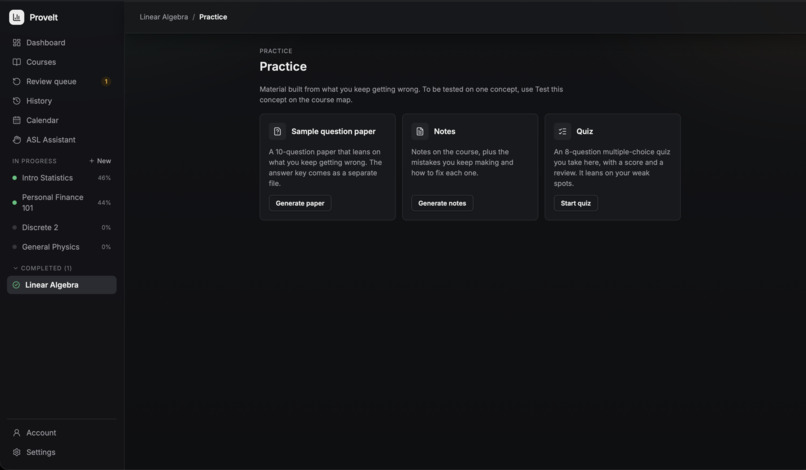Click the '10-question paper' card description

(325, 168)
